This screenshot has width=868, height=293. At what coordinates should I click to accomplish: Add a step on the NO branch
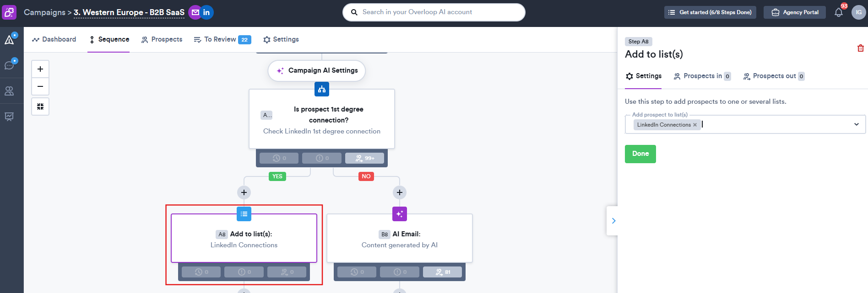click(x=400, y=192)
